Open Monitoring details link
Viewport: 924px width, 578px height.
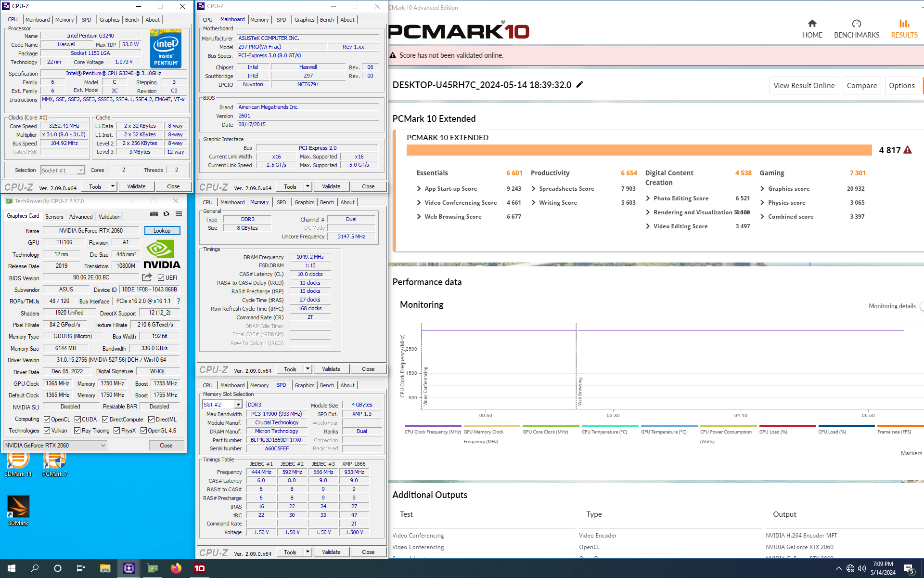892,306
